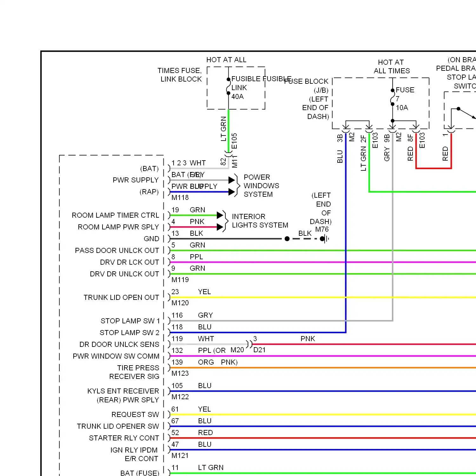Select pin number "118" on STOP LAMP SW 2 row
This screenshot has width=476, height=476.
coord(177,327)
